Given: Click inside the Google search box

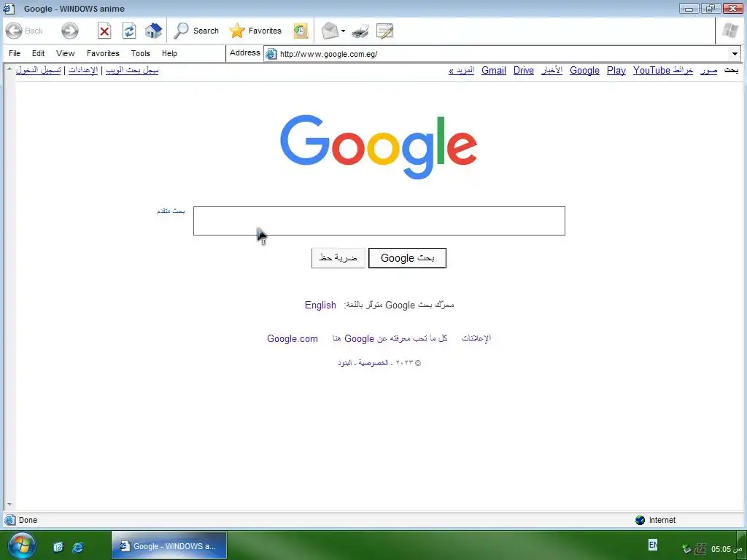Looking at the screenshot, I should 379,221.
